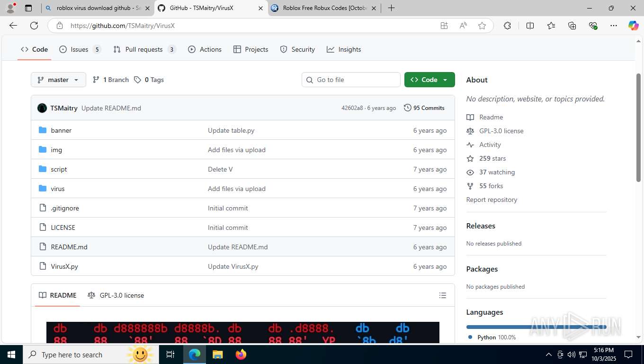This screenshot has height=364, width=644.
Task: Click the browser address bar URL
Action: tap(123, 26)
